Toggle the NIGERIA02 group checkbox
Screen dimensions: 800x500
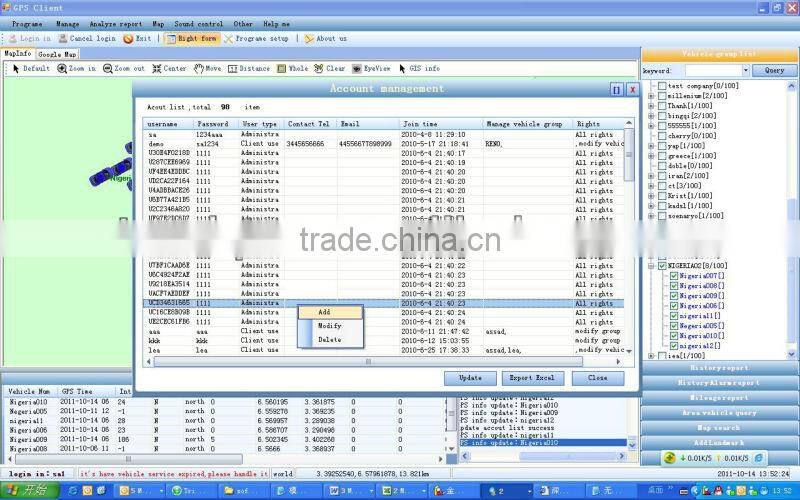[x=660, y=265]
